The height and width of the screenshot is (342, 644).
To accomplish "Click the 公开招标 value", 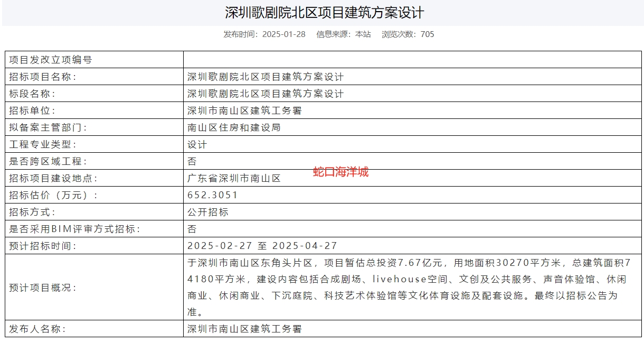I will 208,212.
